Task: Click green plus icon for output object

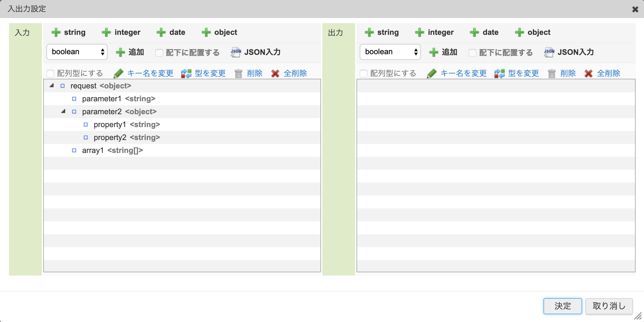Action: pos(520,32)
